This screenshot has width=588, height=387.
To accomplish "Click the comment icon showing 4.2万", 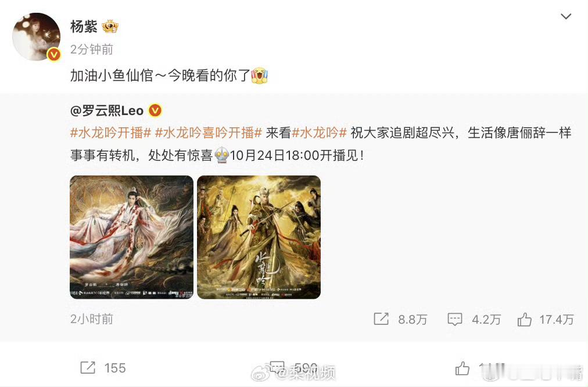I will (x=455, y=319).
